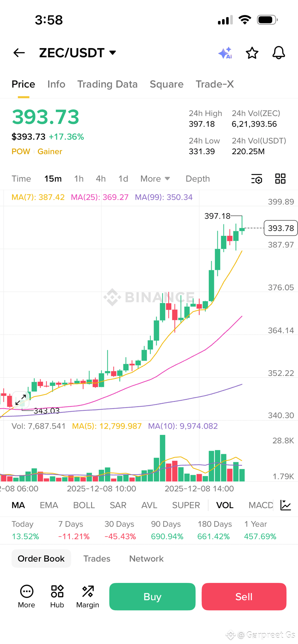The width and height of the screenshot is (298, 644).
Task: Tap the 90 Days 690.94% performance
Action: [167, 530]
